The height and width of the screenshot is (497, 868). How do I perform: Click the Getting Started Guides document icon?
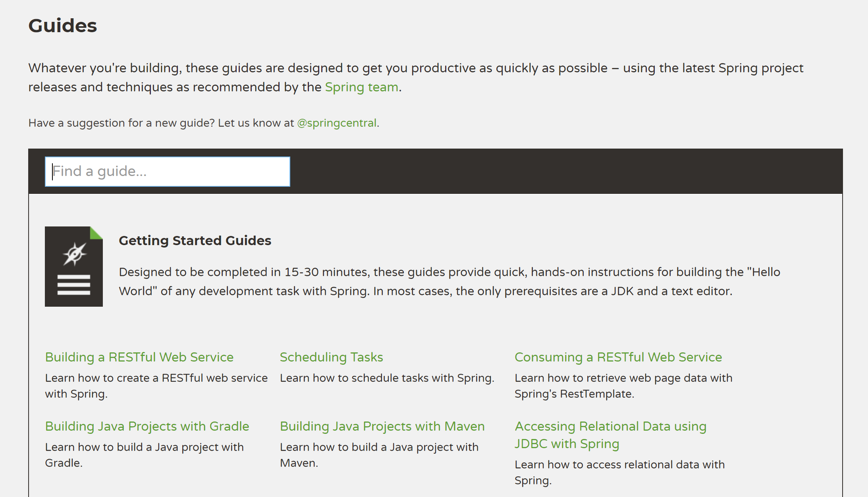tap(74, 267)
